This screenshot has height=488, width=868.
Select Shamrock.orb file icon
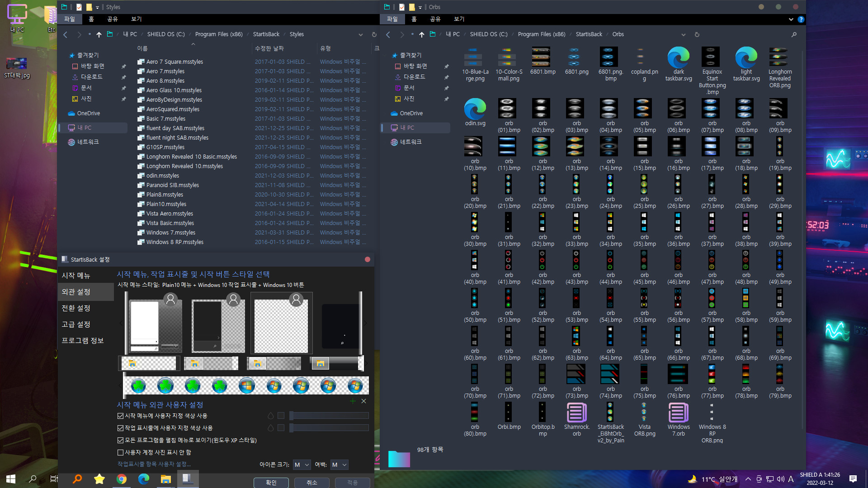coord(577,419)
